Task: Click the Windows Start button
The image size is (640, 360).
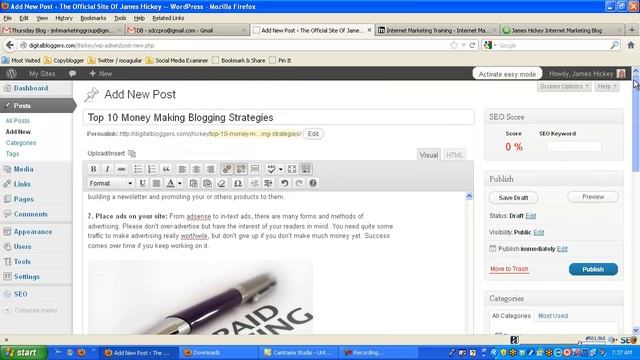Action: [23, 353]
